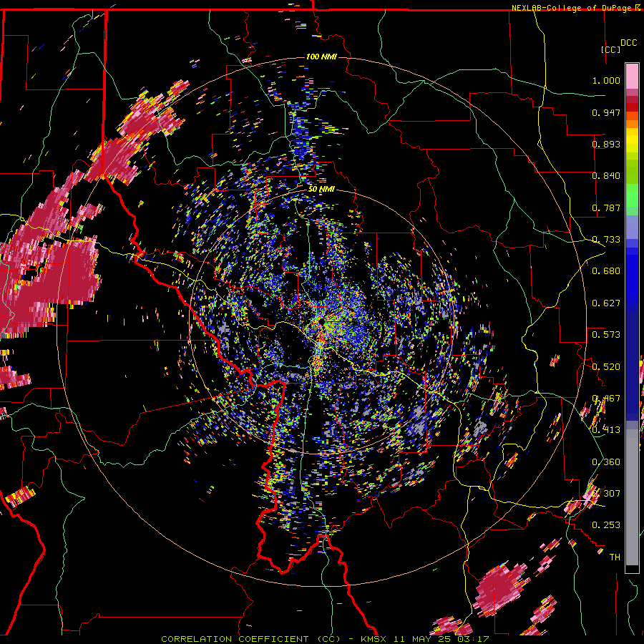Image resolution: width=644 pixels, height=644 pixels.
Task: Click the KMSX station identifier in caption
Action: [x=374, y=639]
